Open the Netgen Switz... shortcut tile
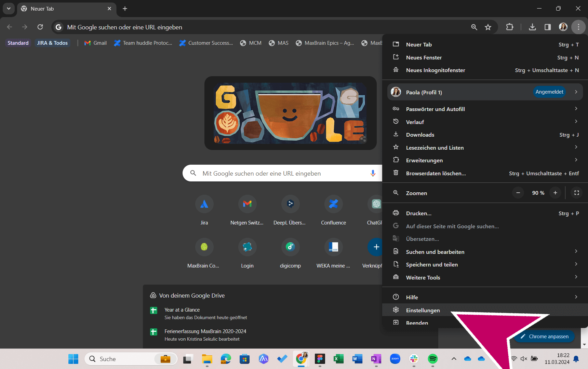Screen dimensions: 588x369 click(x=247, y=210)
